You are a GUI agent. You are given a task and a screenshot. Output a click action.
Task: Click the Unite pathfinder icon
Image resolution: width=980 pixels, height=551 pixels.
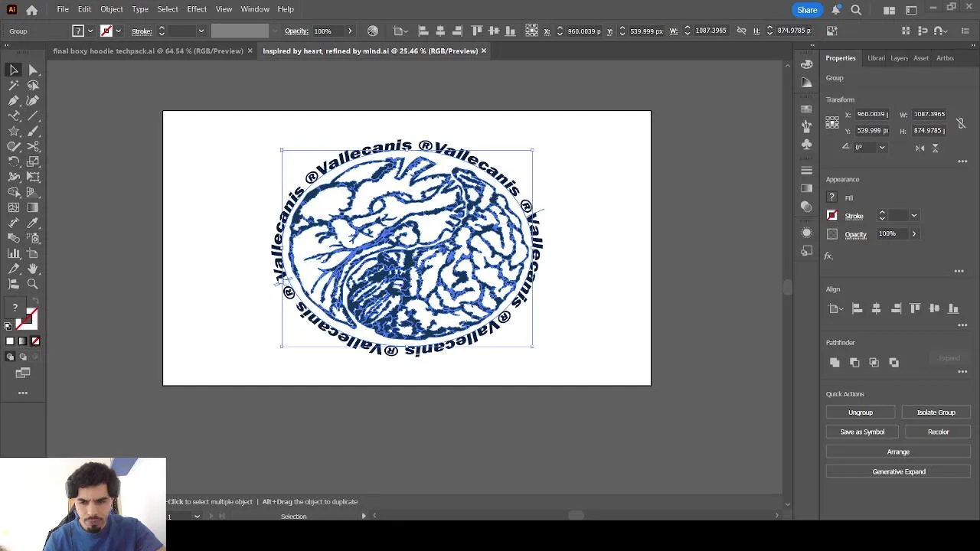coord(835,363)
